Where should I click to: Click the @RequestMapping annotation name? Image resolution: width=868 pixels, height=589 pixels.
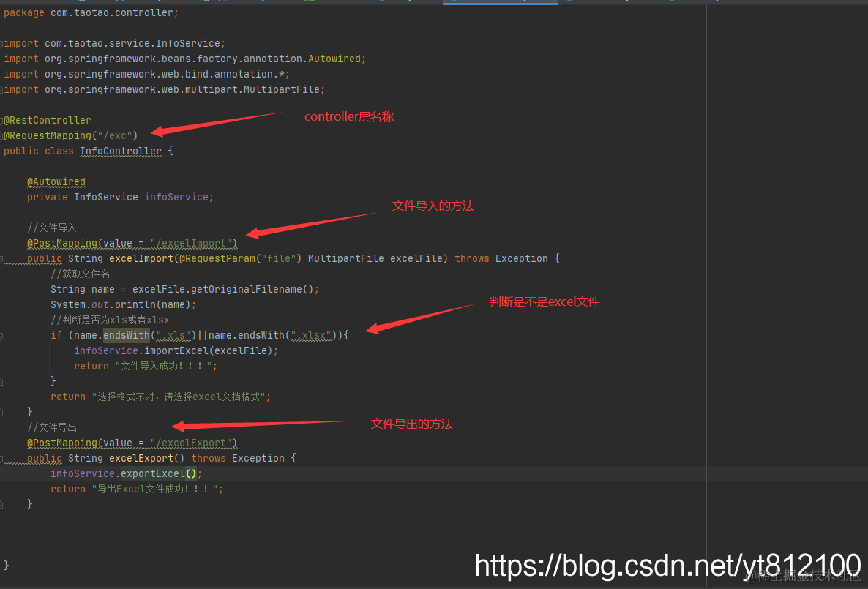point(47,135)
